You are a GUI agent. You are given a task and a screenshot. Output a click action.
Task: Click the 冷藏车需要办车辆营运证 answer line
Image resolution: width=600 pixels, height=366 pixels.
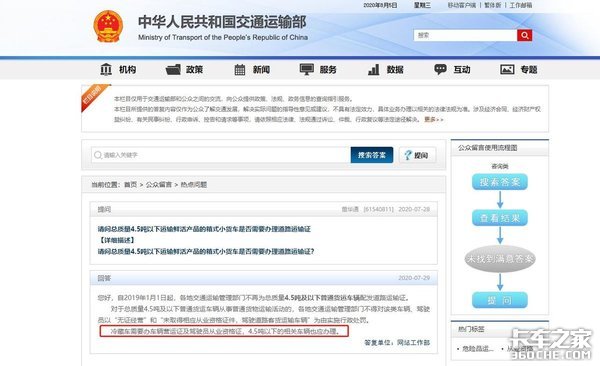[x=225, y=331]
